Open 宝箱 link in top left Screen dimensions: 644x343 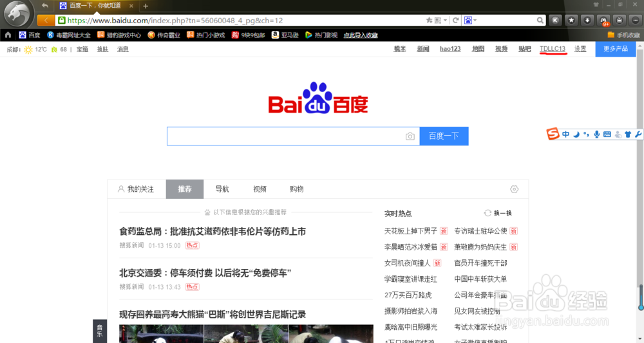click(82, 50)
